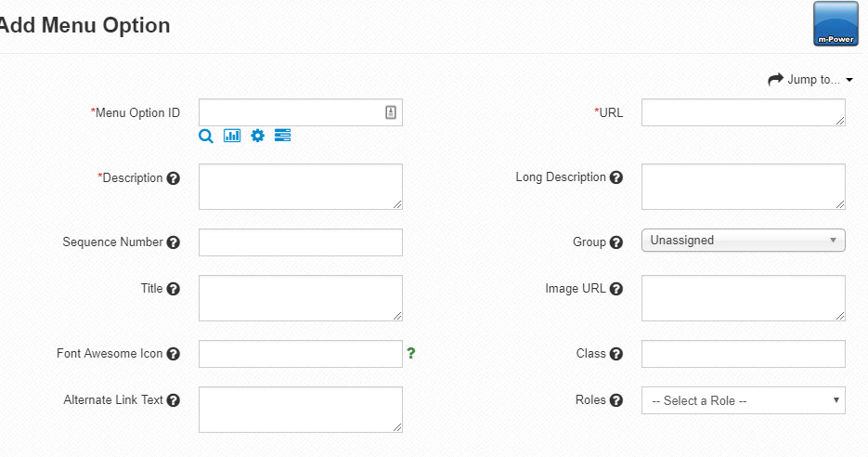
Task: Click the Font Awesome Icon label text
Action: point(110,353)
